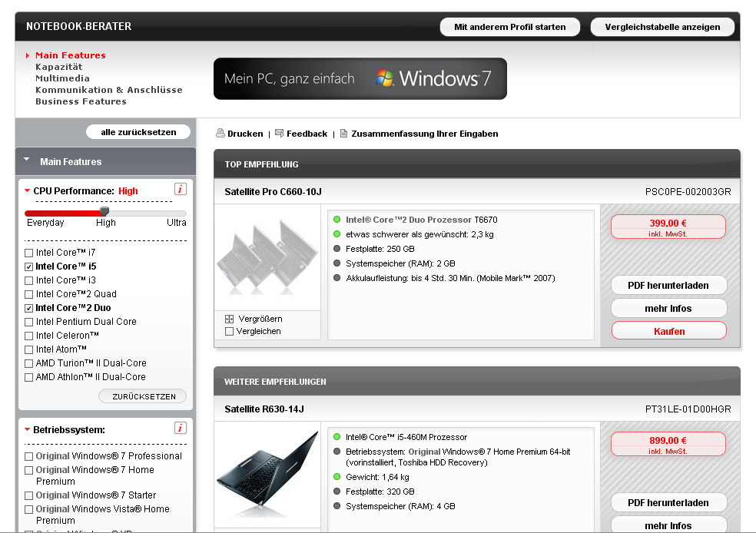The height and width of the screenshot is (533, 756).
Task: Uncheck the Intel Core i5 checkbox
Action: click(29, 266)
